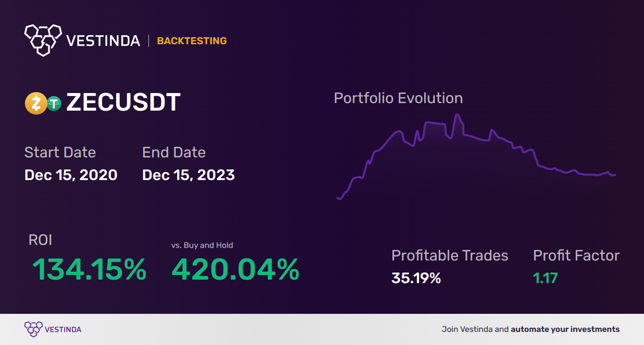
Task: Click the 420.04% comparison value
Action: (235, 270)
